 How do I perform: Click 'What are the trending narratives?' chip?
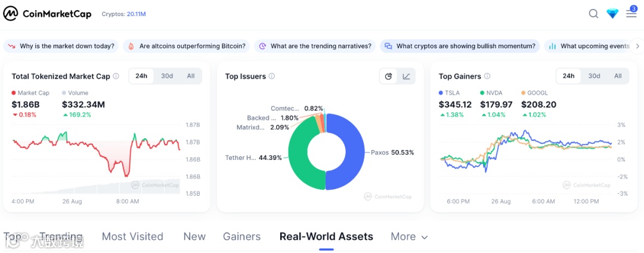pos(315,46)
